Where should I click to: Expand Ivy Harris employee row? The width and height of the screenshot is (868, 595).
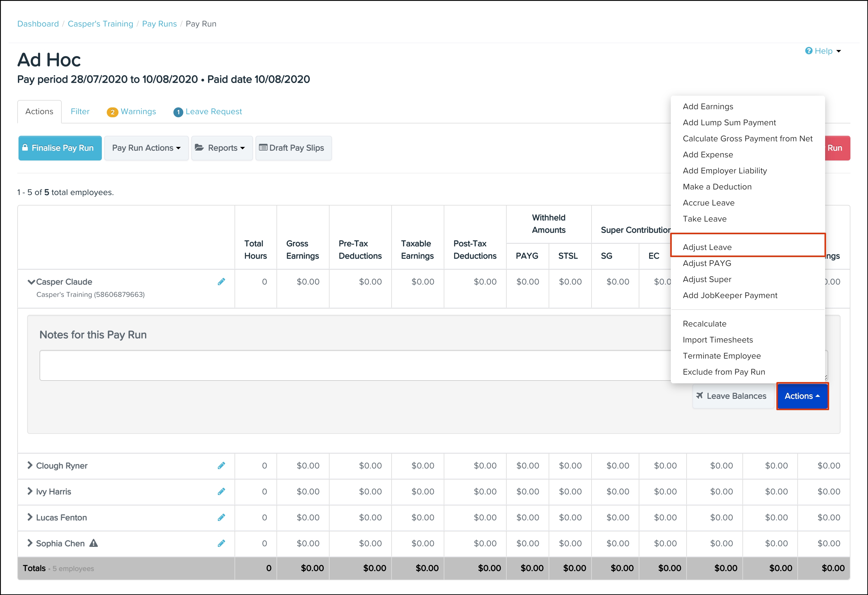pyautogui.click(x=30, y=491)
